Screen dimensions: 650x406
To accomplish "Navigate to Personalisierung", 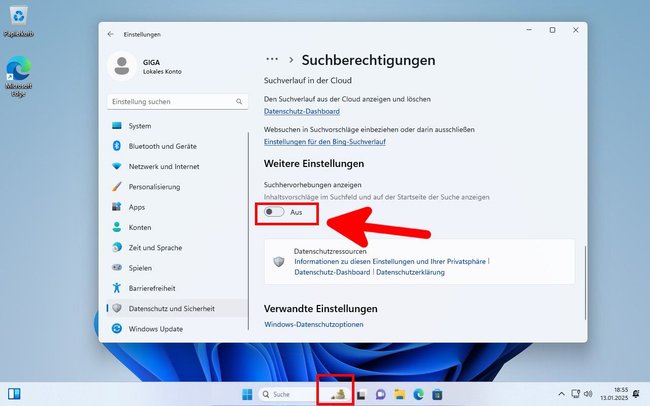I will pos(177,187).
